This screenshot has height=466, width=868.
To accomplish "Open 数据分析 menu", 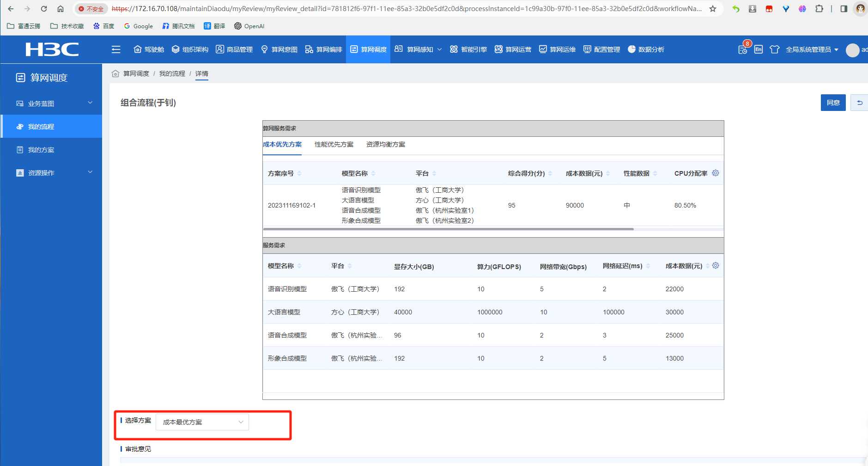I will 646,49.
